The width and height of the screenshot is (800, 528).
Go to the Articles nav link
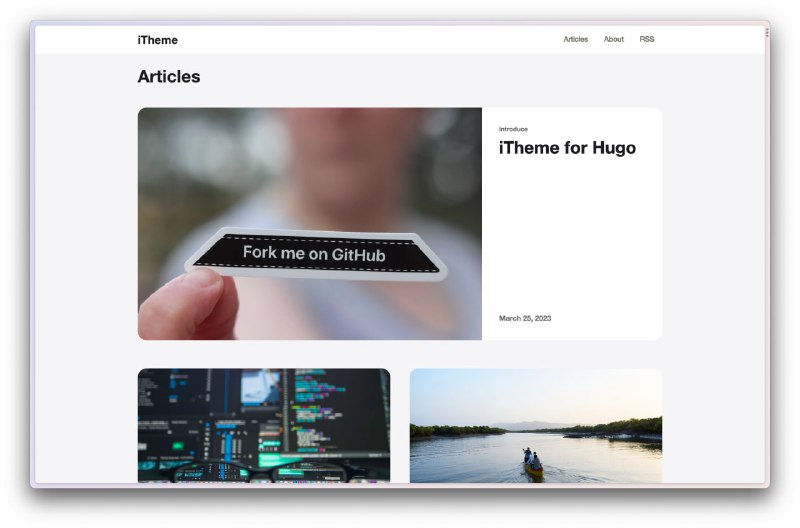click(x=576, y=39)
